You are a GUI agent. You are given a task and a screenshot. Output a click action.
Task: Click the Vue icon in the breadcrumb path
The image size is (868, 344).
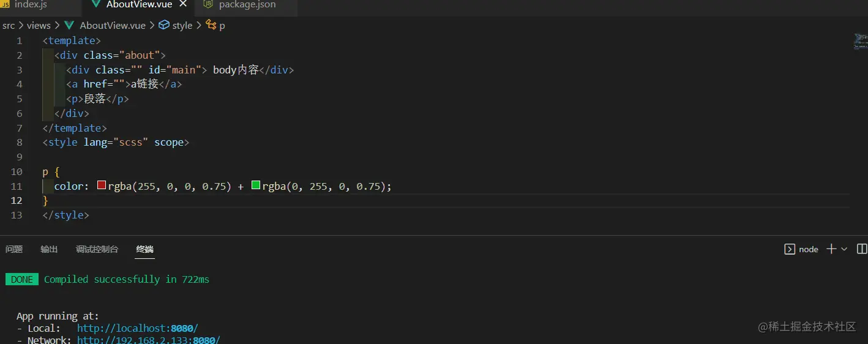click(x=69, y=25)
